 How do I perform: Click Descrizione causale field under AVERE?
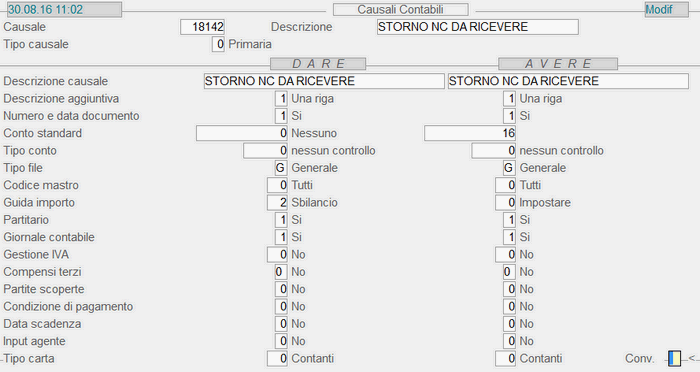[568, 81]
